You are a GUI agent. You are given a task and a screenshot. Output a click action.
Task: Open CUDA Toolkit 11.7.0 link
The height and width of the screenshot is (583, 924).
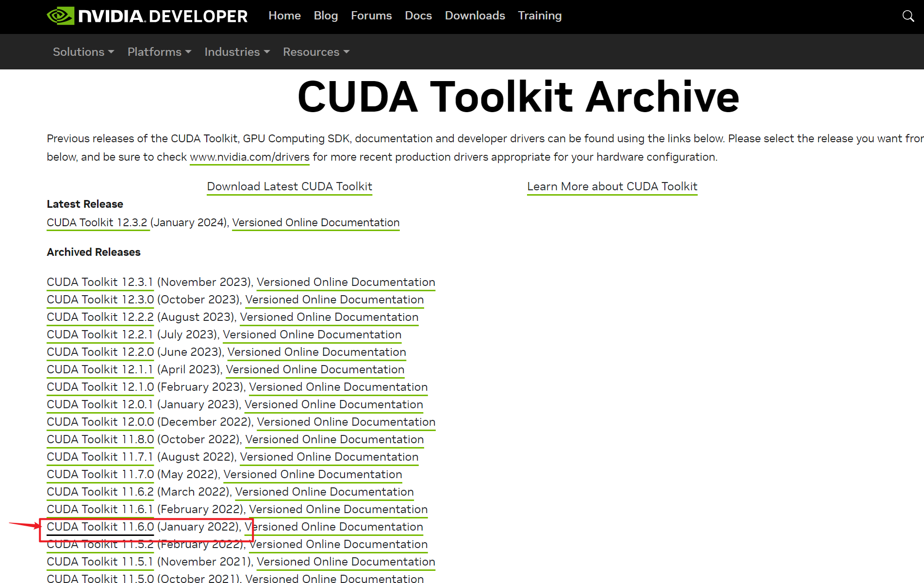tap(100, 475)
